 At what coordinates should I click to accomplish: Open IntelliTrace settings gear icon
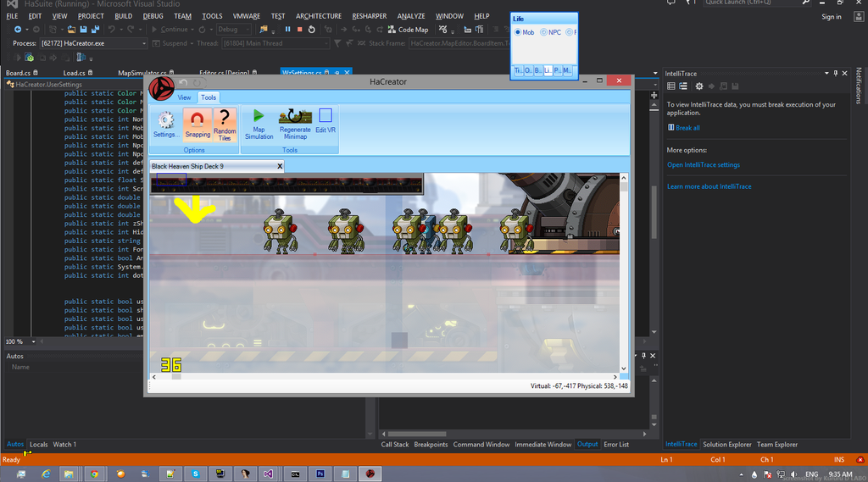pyautogui.click(x=698, y=86)
